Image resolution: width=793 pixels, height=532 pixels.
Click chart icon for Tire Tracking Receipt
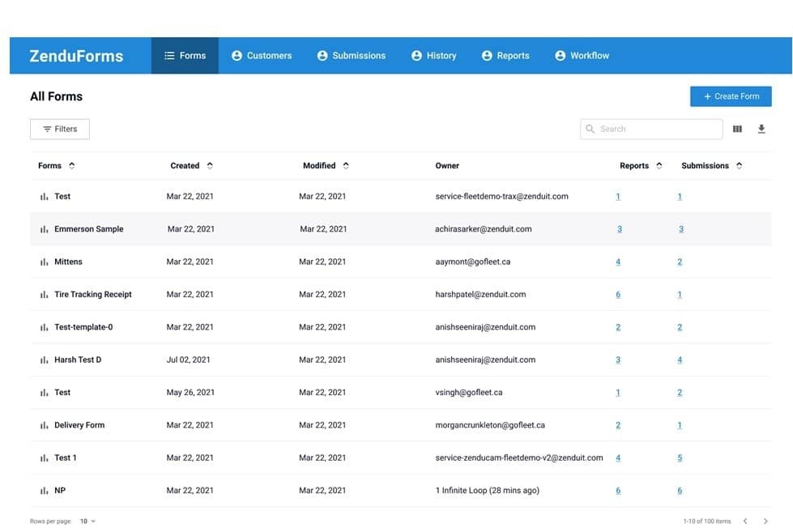pos(44,294)
